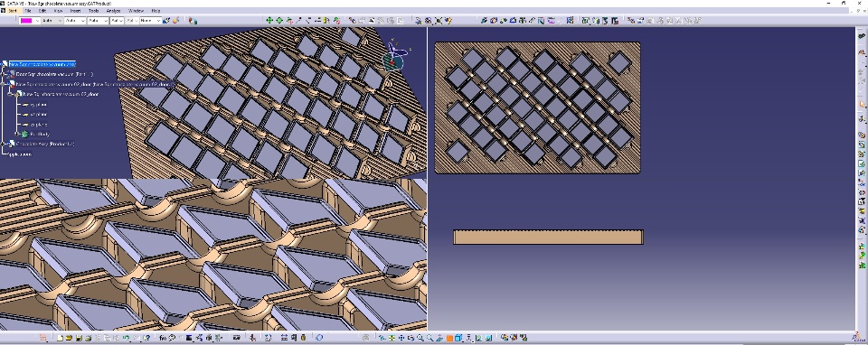The height and width of the screenshot is (345, 868).
Task: Click the painter brush icon beside dropdowns
Action: (166, 21)
